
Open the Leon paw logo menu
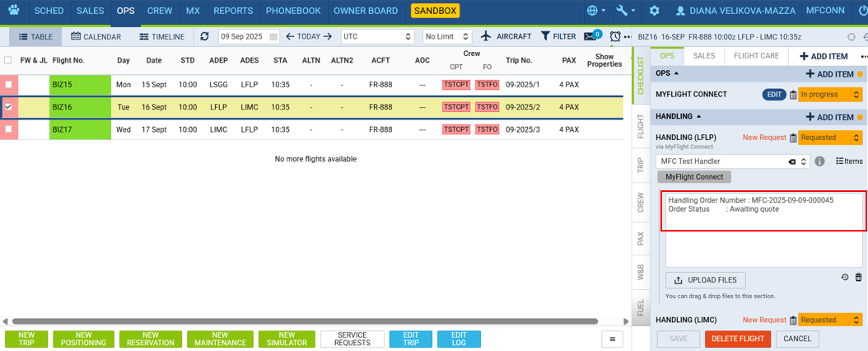pyautogui.click(x=13, y=12)
